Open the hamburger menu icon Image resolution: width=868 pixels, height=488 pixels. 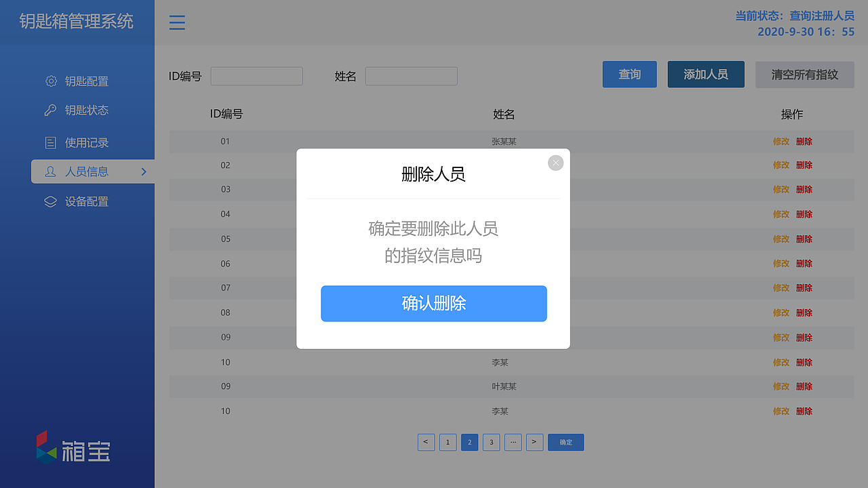click(x=177, y=22)
